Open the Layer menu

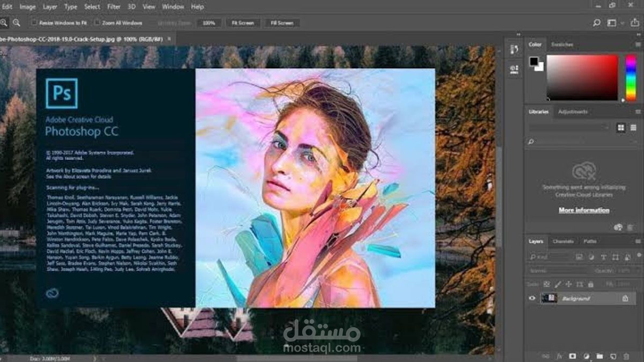click(x=50, y=7)
